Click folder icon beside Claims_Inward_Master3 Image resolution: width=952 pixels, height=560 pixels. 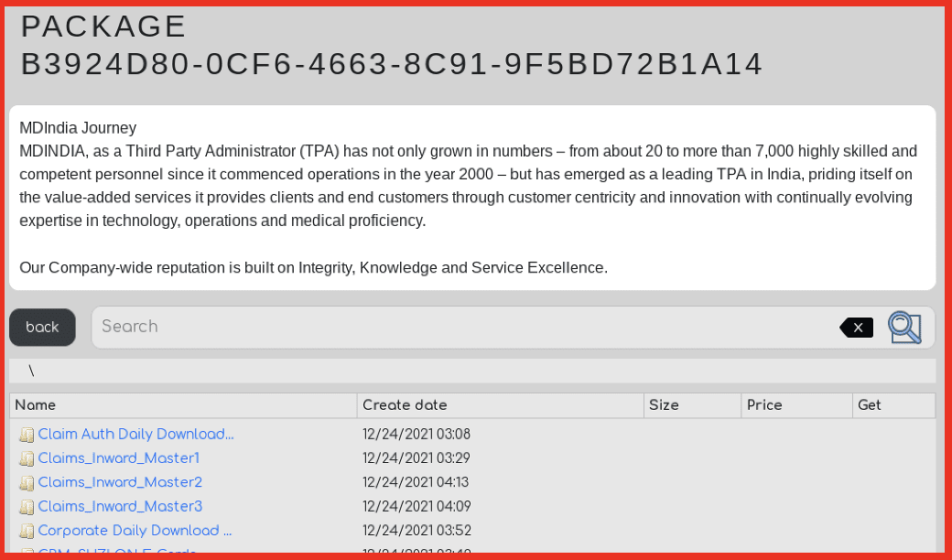click(27, 507)
